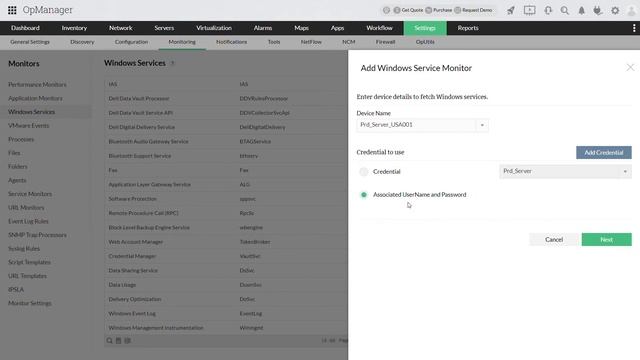Click the headset support icon
This screenshot has height=360, width=640.
[x=548, y=11]
